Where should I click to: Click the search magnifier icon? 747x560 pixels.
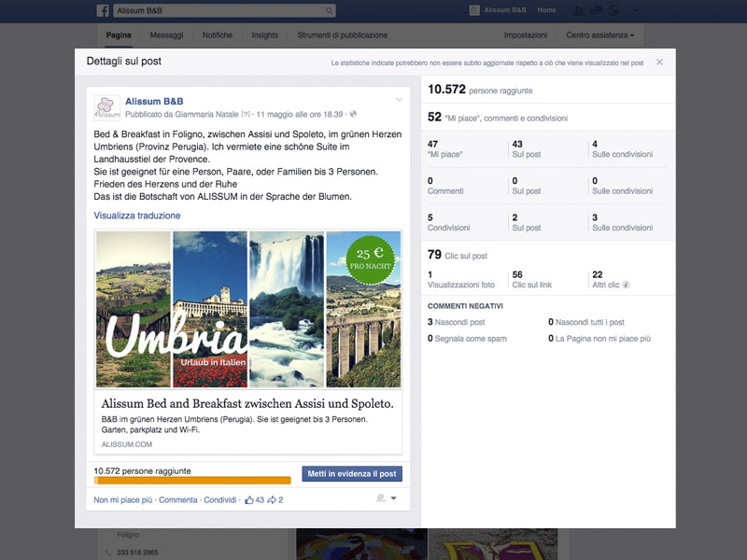[x=329, y=10]
